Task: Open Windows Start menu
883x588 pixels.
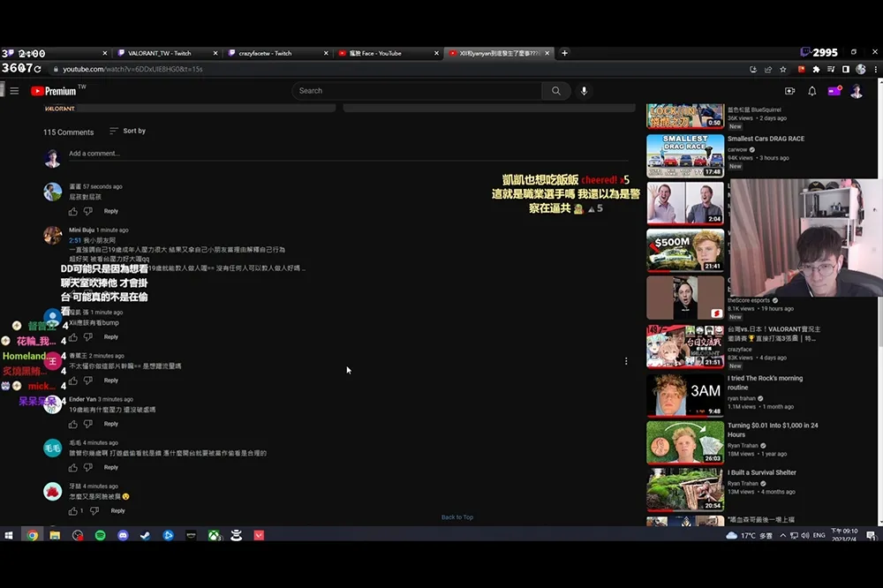Action: (x=9, y=536)
